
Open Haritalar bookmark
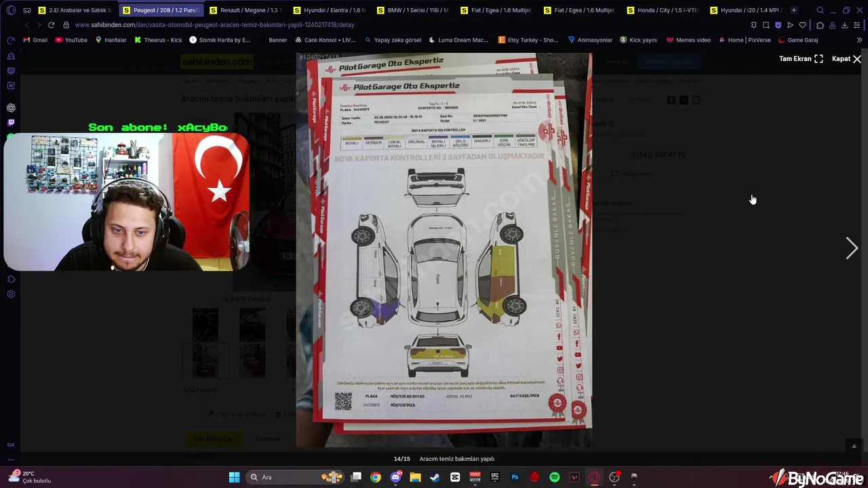pyautogui.click(x=111, y=40)
